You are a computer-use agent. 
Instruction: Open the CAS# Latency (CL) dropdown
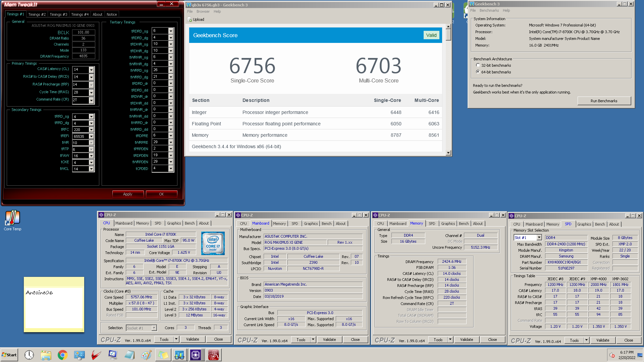coord(91,70)
